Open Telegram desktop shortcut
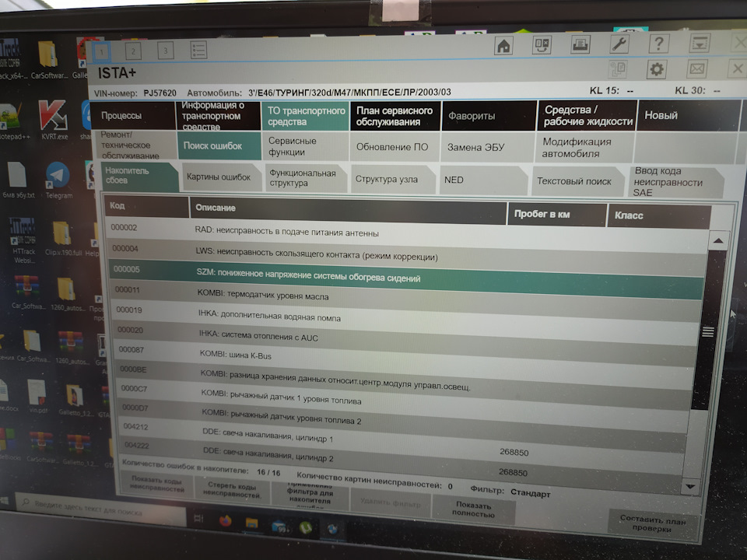The width and height of the screenshot is (747, 560). pos(58,181)
